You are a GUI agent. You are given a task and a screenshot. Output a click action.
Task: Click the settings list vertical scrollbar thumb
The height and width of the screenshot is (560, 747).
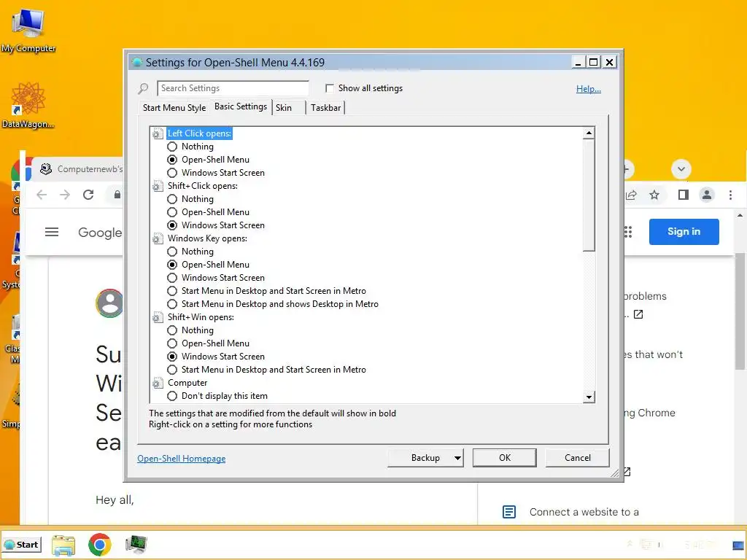pyautogui.click(x=589, y=195)
